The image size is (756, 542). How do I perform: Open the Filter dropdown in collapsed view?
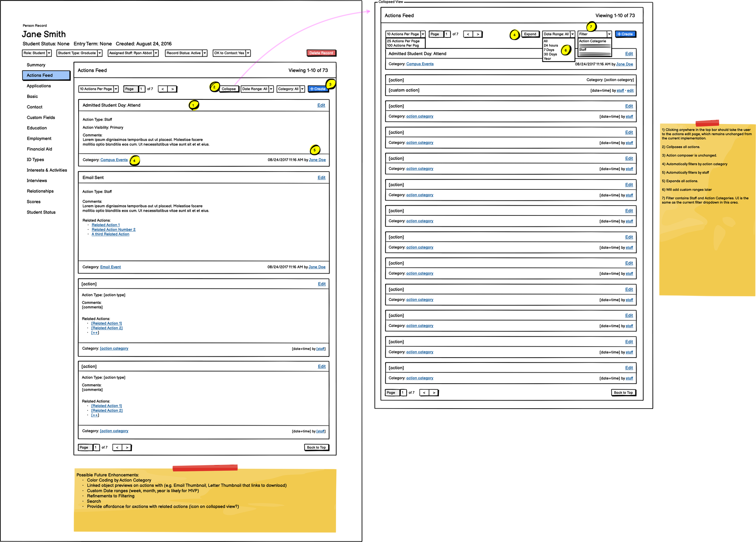tap(609, 34)
